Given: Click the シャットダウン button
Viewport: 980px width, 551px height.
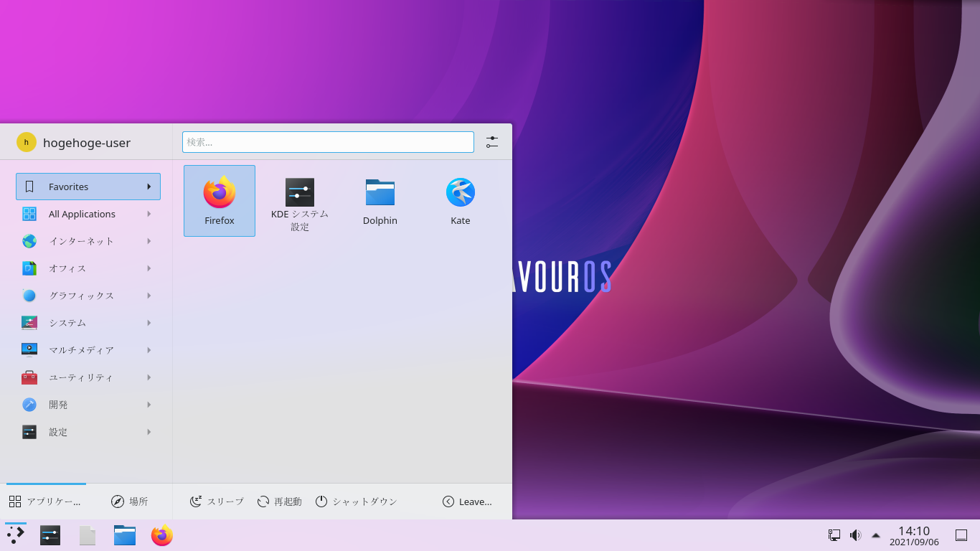Looking at the screenshot, I should (357, 501).
